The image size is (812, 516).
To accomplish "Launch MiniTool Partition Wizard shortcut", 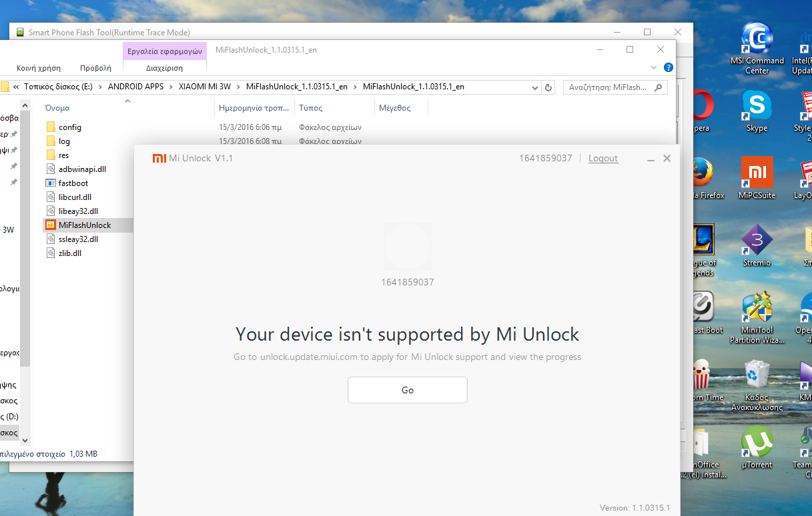I will click(757, 317).
